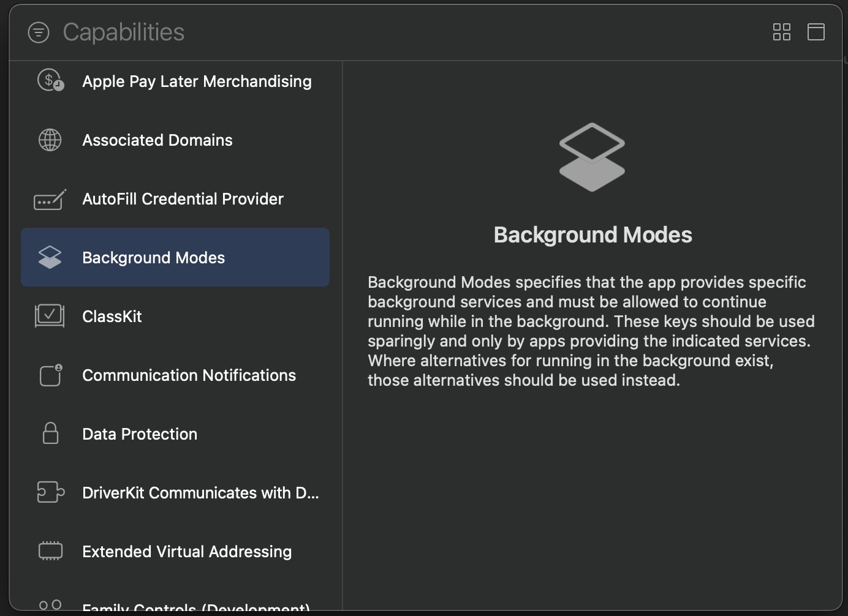Select Extended Virtual Addressing capability
The image size is (848, 616).
(175, 552)
